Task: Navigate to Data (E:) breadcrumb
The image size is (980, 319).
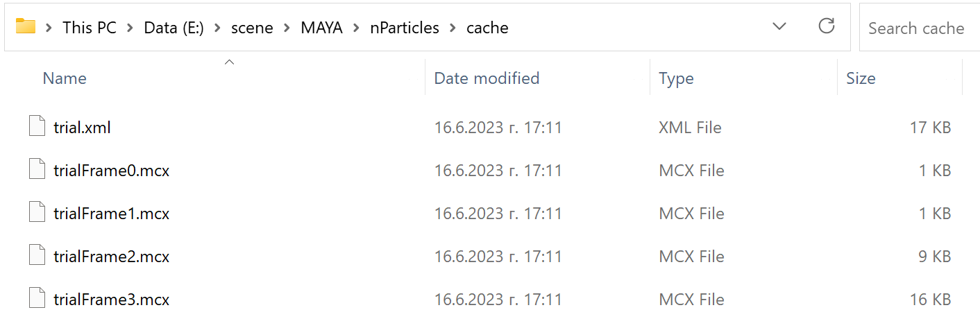Action: click(x=174, y=28)
